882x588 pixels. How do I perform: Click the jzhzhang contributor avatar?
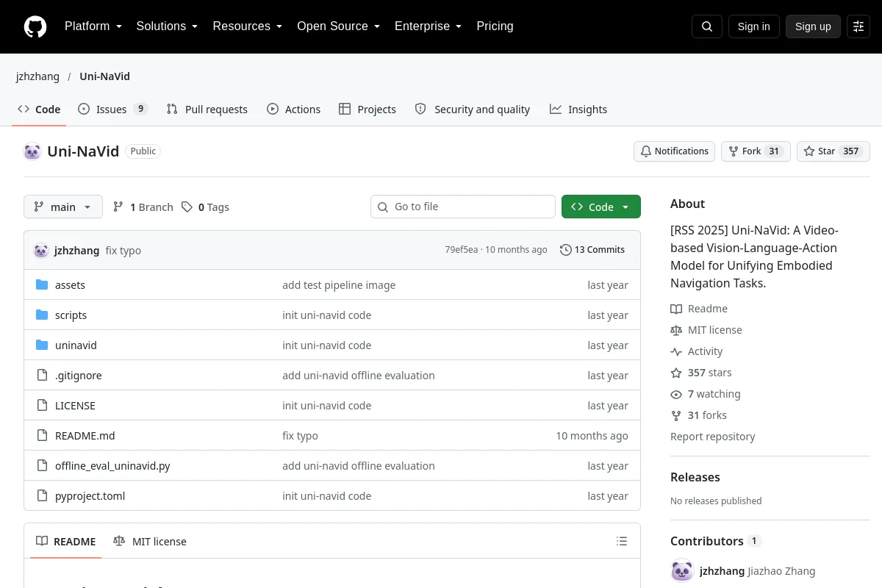pyautogui.click(x=682, y=571)
